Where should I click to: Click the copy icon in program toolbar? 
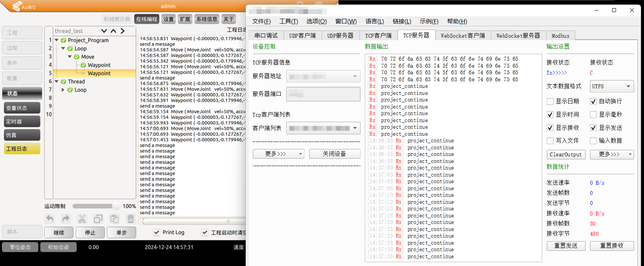[98, 219]
